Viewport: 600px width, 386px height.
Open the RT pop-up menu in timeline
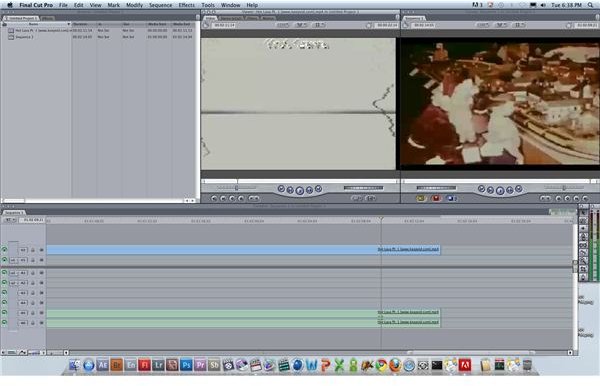tap(9, 220)
